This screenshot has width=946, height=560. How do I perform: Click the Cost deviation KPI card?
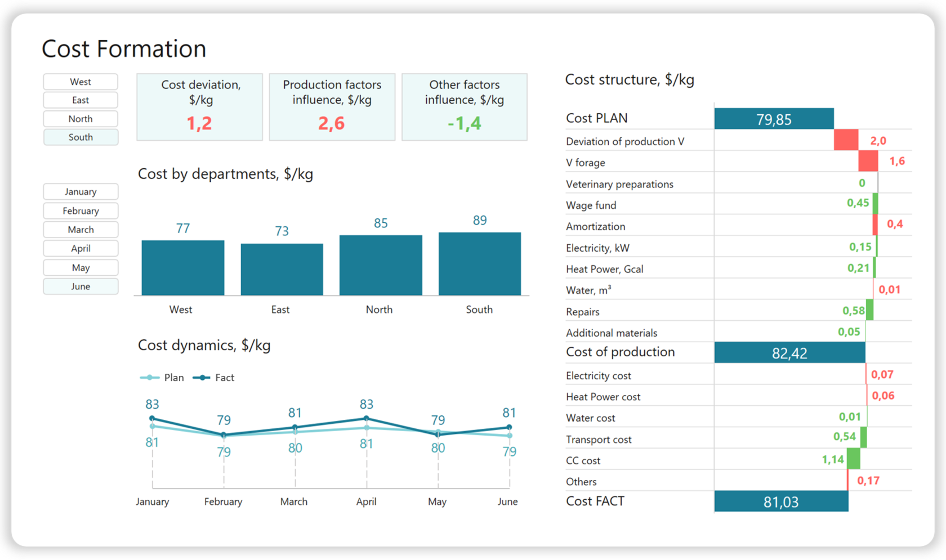pyautogui.click(x=199, y=107)
